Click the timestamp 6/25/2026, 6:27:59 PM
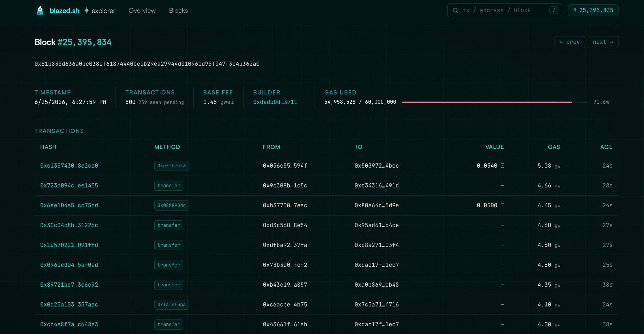 pos(70,102)
